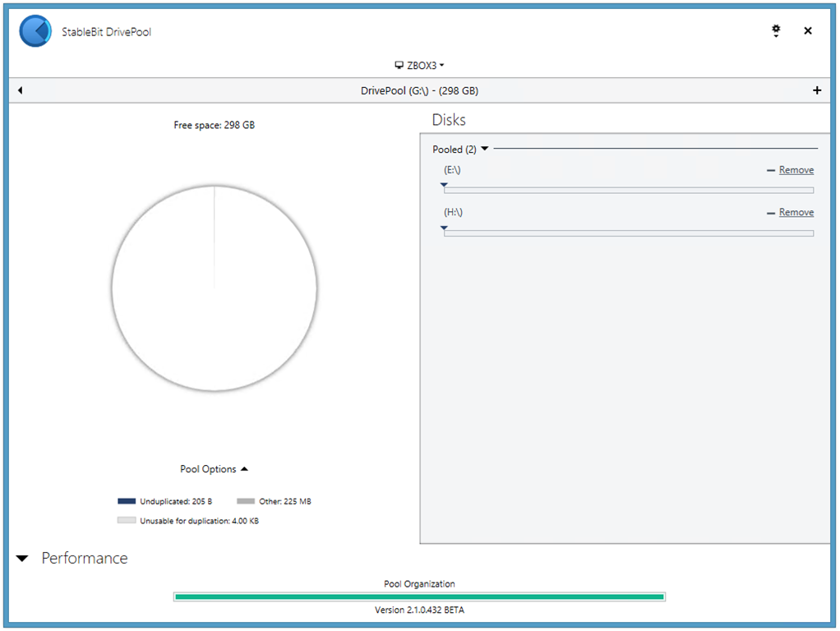Click the StableBit DrivePool logo icon

(x=35, y=31)
